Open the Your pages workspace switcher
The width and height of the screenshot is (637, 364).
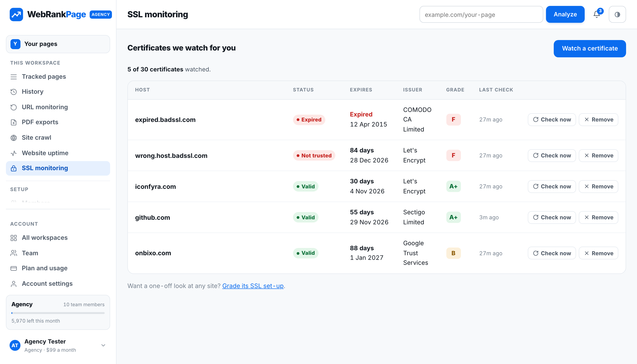[58, 44]
